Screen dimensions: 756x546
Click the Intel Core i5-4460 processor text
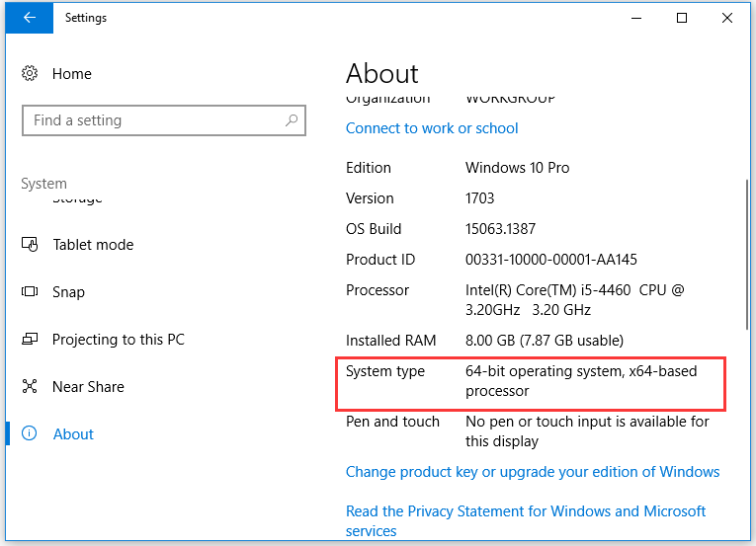click(575, 300)
